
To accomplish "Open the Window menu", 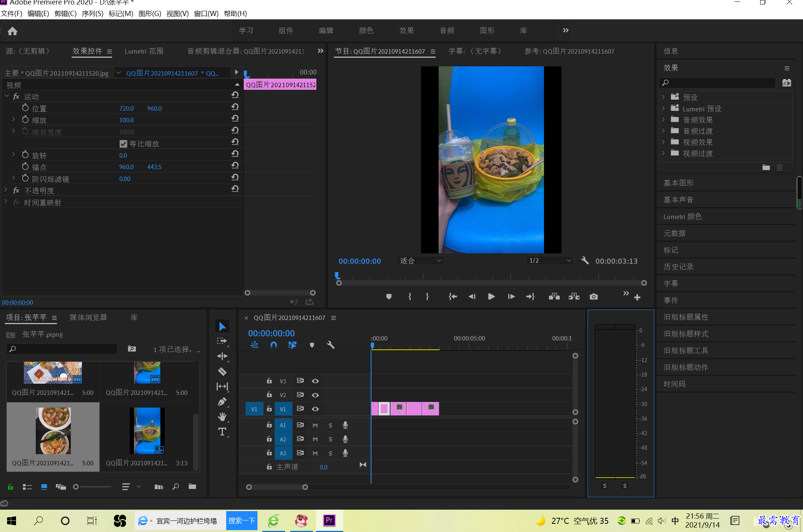I will [206, 13].
